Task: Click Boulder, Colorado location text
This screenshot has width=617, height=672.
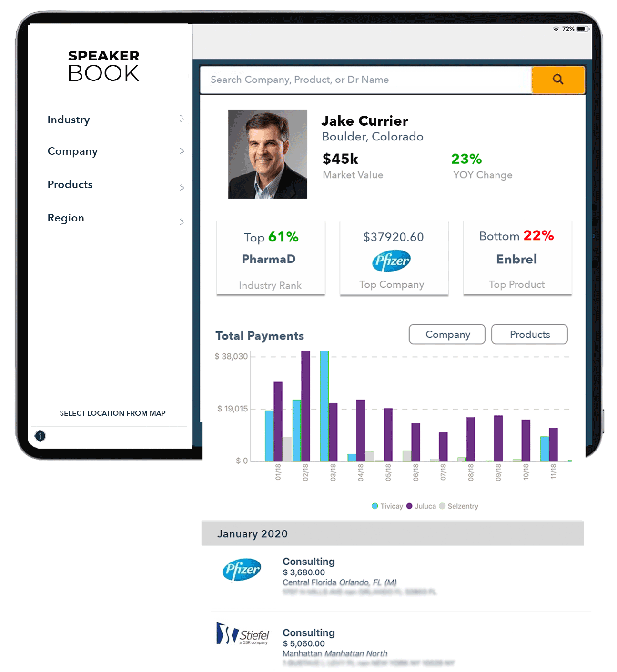Action: click(373, 137)
